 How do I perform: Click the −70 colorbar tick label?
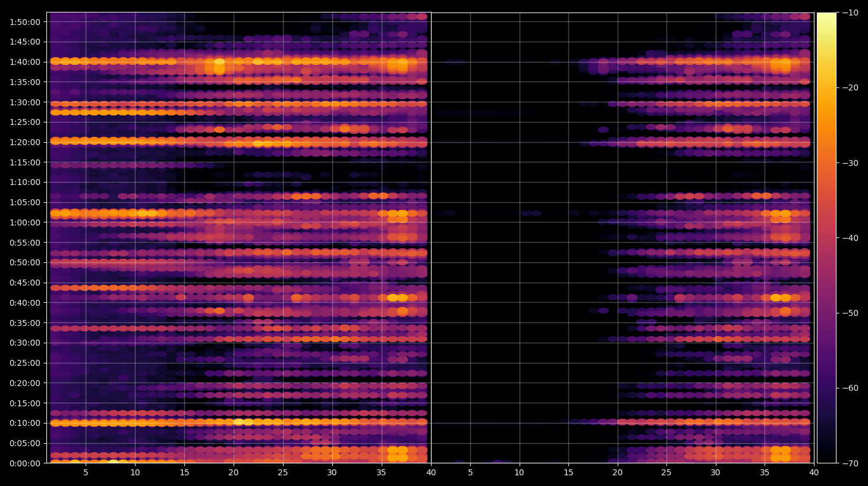click(x=850, y=463)
